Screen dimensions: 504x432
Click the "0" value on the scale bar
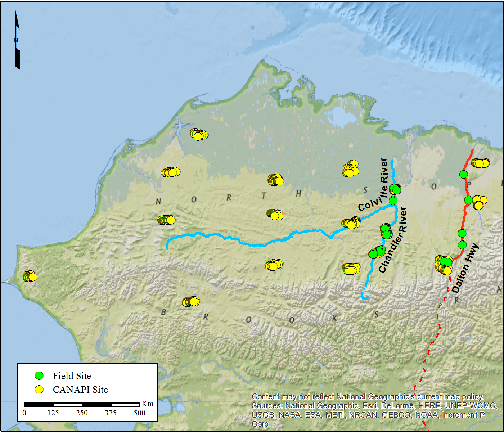(24, 413)
